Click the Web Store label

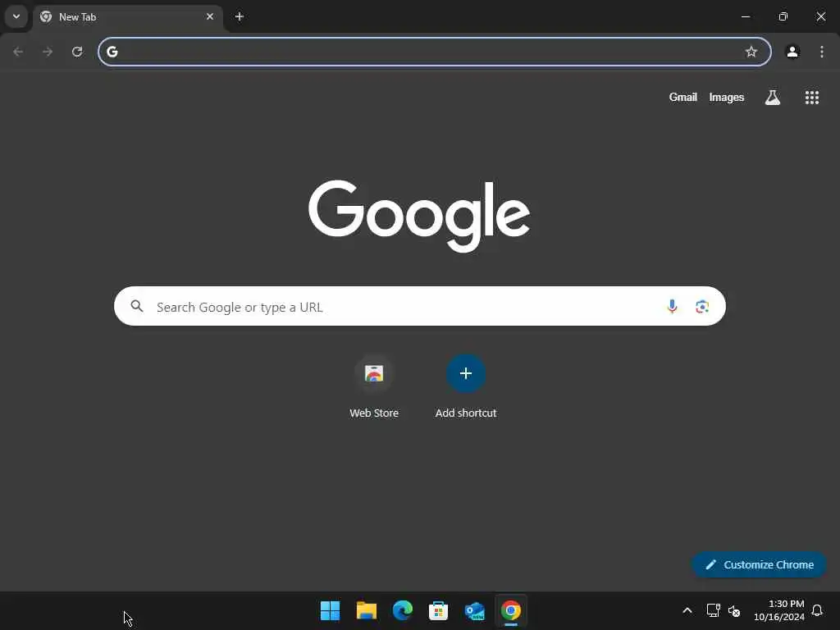[374, 413]
